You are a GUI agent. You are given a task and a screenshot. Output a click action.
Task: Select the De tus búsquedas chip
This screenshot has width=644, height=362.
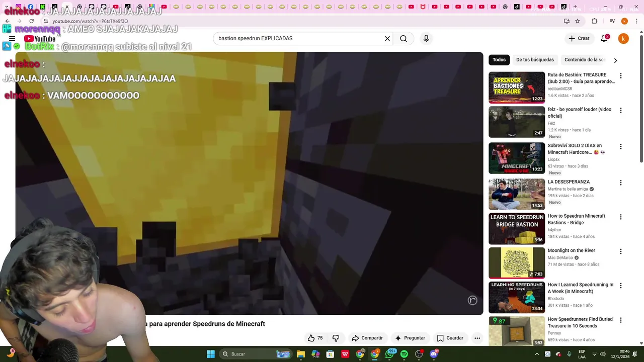(535, 60)
